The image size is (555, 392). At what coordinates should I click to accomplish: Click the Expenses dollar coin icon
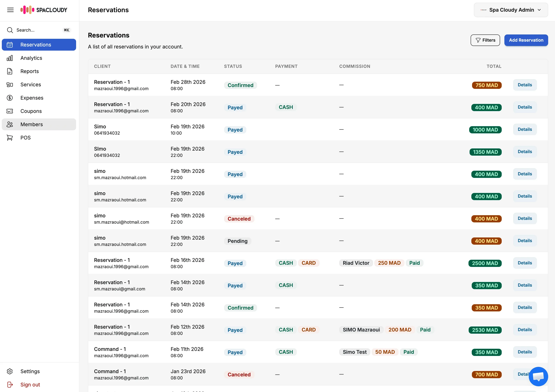[x=10, y=98]
